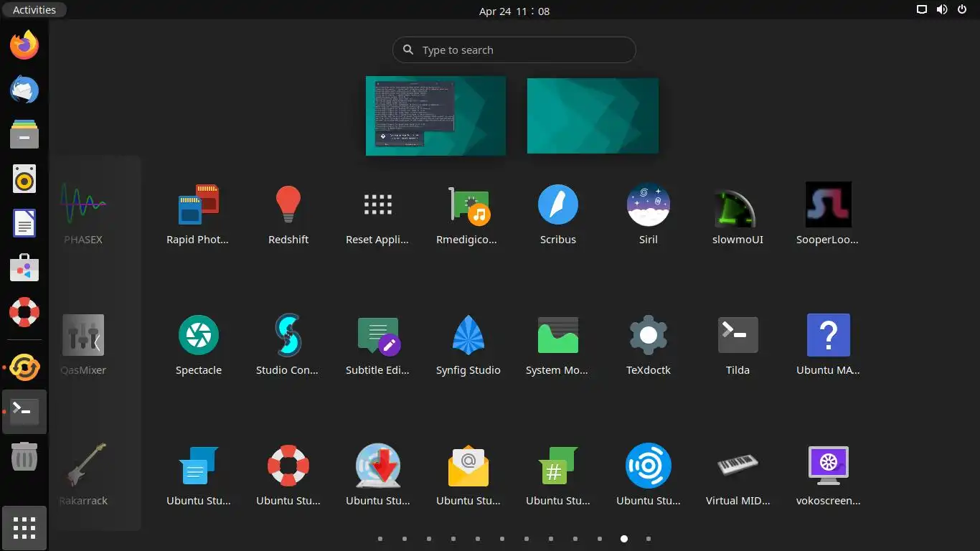Open Rhythmbox speaker icon in dock
The height and width of the screenshot is (551, 980).
[24, 179]
